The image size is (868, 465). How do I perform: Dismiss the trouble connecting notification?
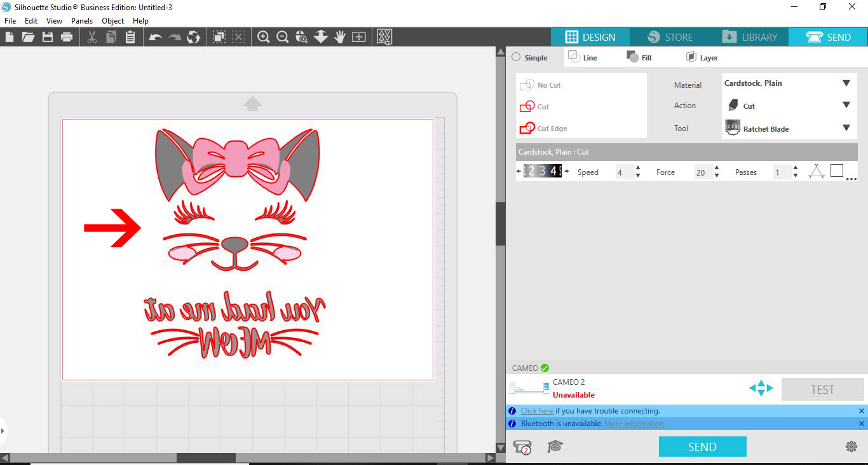click(x=861, y=411)
